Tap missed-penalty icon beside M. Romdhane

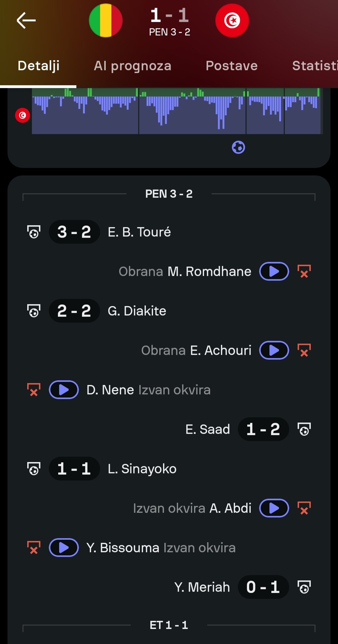coord(304,271)
